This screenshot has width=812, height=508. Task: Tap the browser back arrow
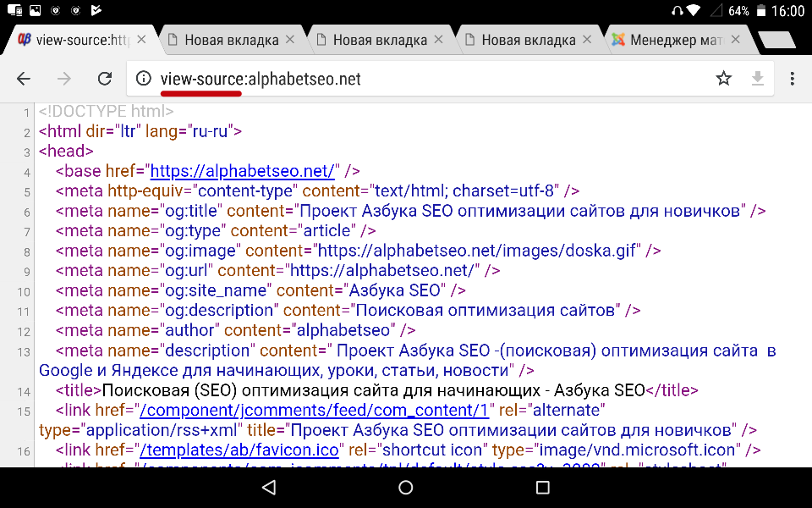coord(24,79)
